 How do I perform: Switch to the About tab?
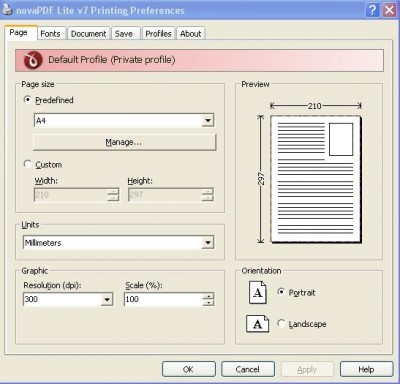point(191,34)
